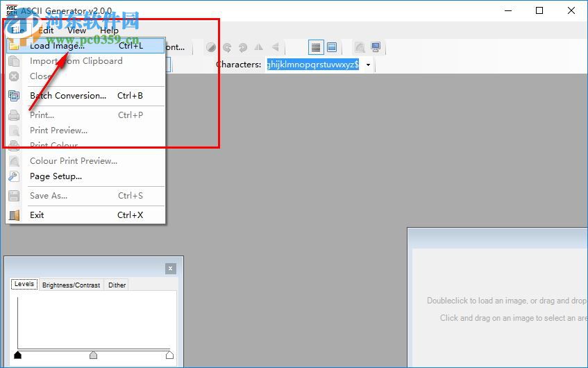Viewport: 588px width, 368px height.
Task: Click the Font... toolbar button
Action: pyautogui.click(x=176, y=47)
